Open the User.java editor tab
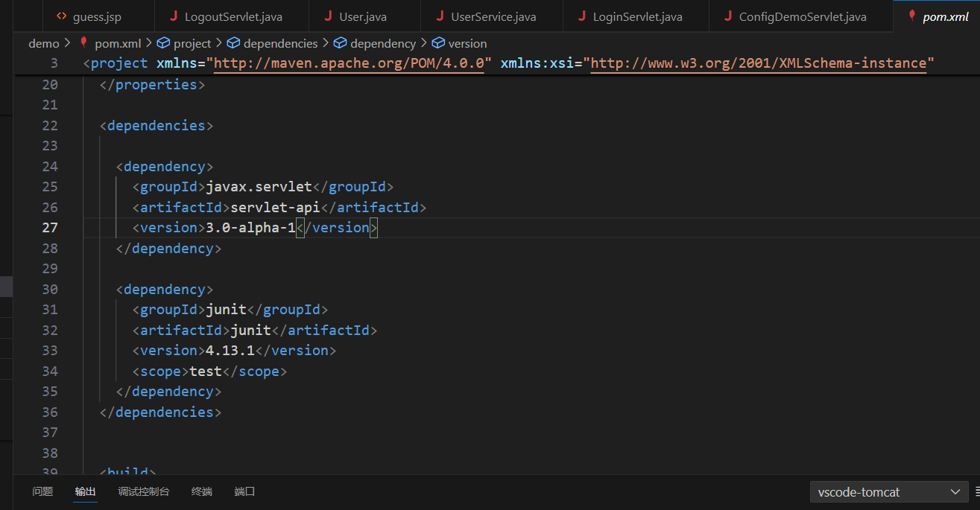 362,16
